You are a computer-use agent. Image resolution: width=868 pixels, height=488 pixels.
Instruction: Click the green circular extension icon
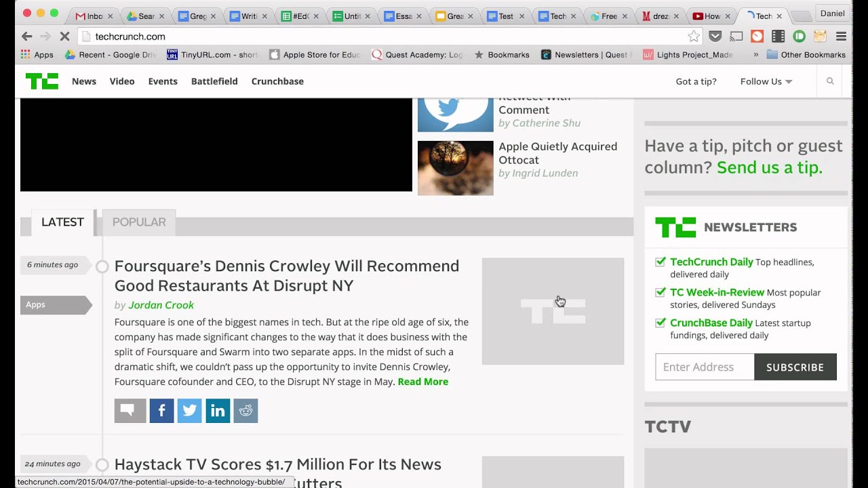coord(800,37)
